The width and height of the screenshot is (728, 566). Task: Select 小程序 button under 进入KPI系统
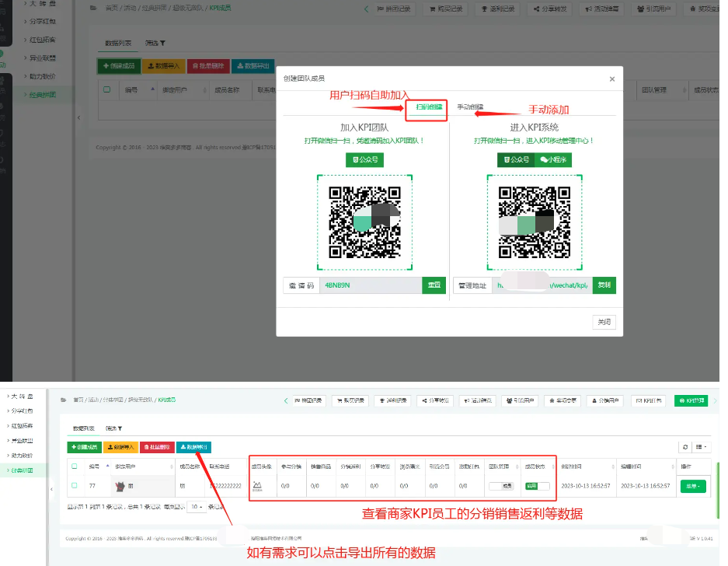coord(553,160)
